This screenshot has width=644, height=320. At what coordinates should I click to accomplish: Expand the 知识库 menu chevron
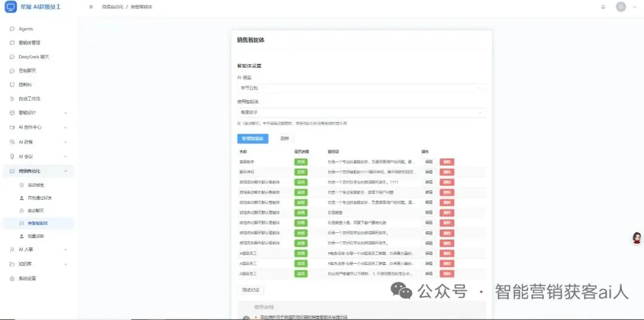[x=66, y=264]
